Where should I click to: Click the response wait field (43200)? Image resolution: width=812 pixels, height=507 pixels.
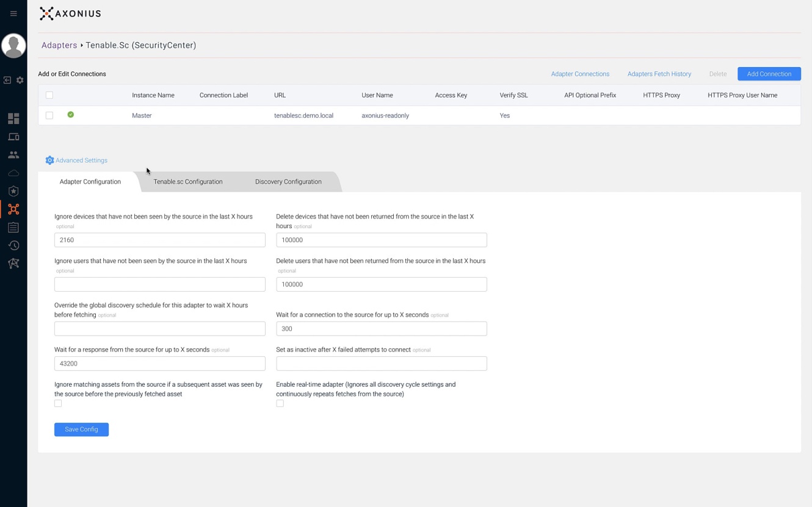(160, 364)
